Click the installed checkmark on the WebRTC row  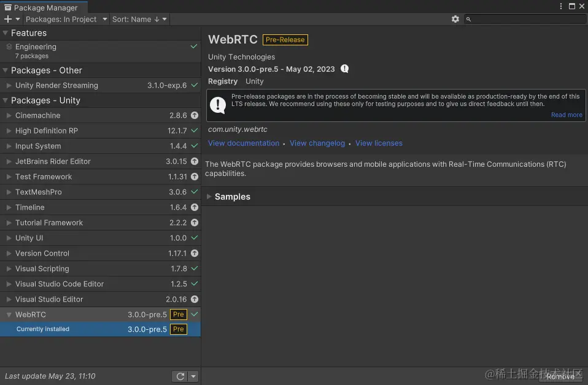pos(194,314)
